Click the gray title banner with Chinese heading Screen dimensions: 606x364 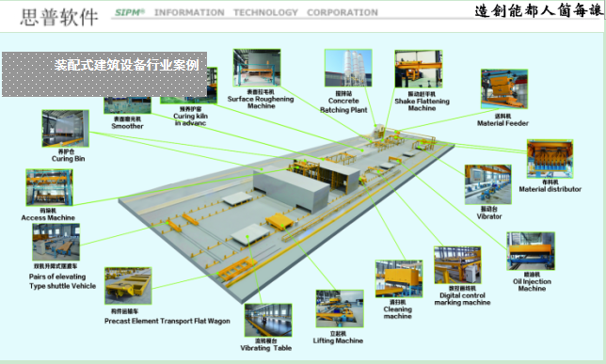click(104, 74)
